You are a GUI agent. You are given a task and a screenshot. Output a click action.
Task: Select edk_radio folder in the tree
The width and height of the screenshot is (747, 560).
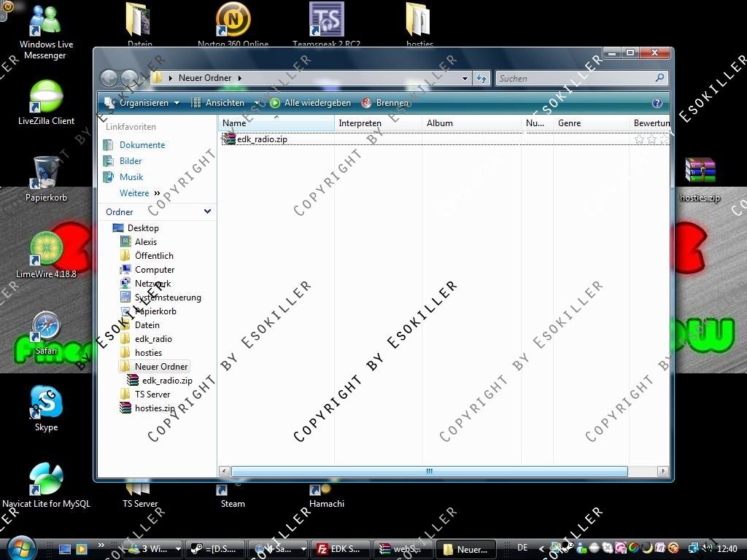pyautogui.click(x=153, y=339)
